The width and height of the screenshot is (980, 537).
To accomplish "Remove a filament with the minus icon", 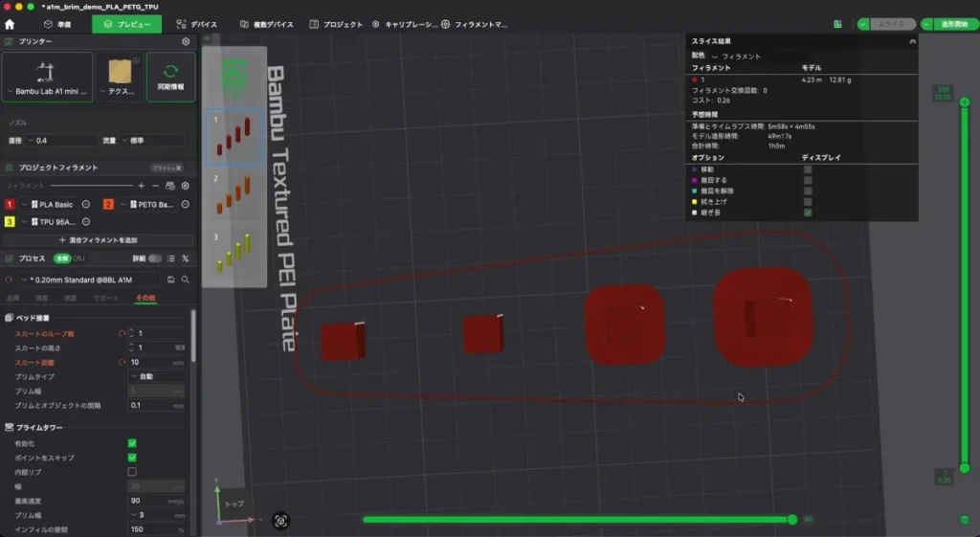I will [156, 186].
